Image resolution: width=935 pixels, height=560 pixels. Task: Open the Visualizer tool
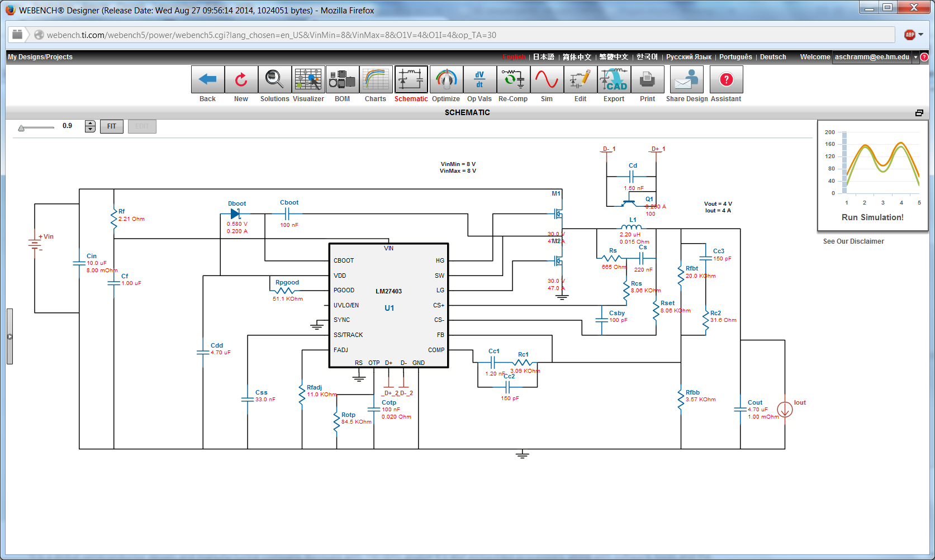coord(308,79)
